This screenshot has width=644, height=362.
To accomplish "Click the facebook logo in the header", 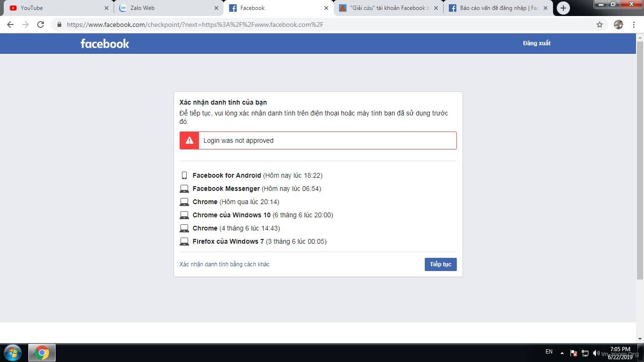I will click(105, 43).
